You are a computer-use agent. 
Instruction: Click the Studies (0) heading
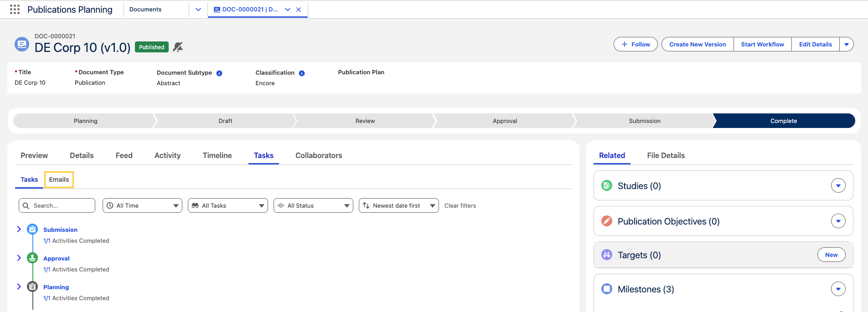point(639,186)
